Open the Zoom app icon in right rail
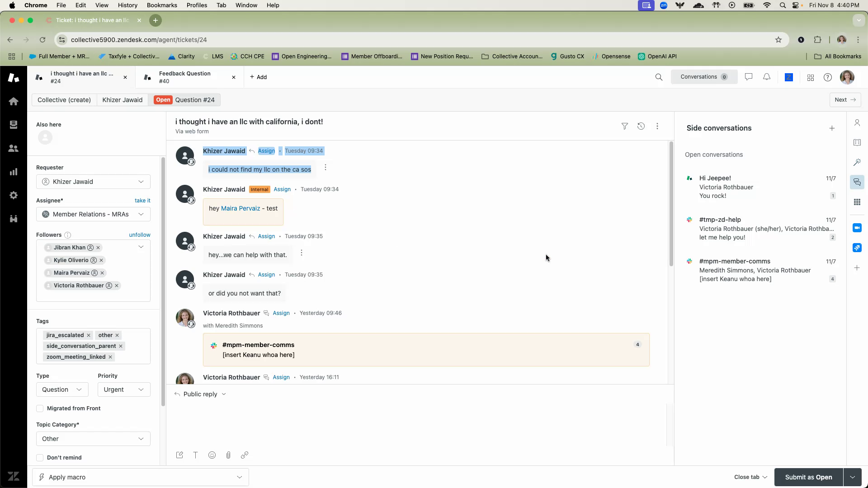Screen dimensions: 868x488 857,228
